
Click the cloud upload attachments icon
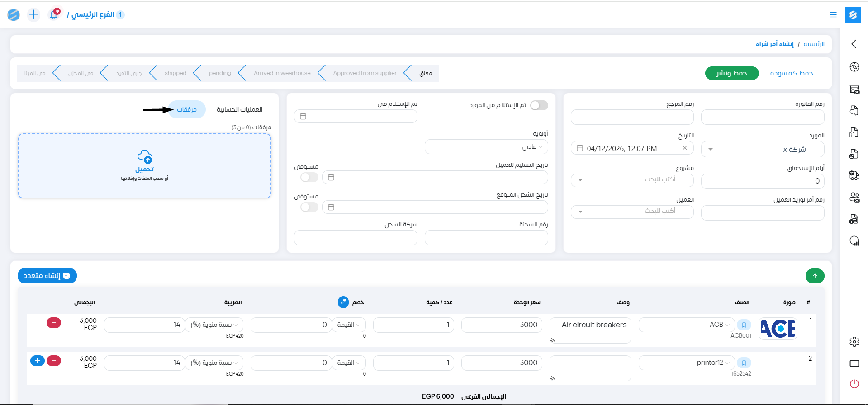pyautogui.click(x=145, y=157)
